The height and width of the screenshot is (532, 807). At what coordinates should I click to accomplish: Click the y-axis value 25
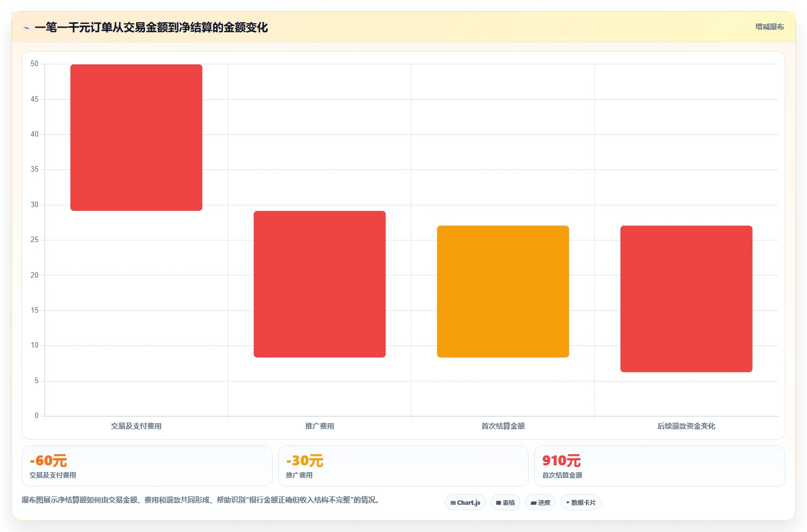pyautogui.click(x=34, y=240)
